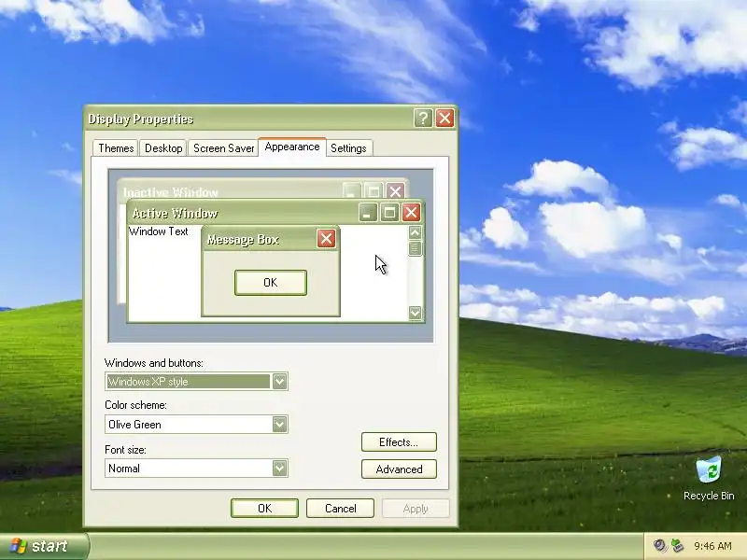Click preview scrollbar up arrow
The width and height of the screenshot is (747, 560).
(415, 232)
